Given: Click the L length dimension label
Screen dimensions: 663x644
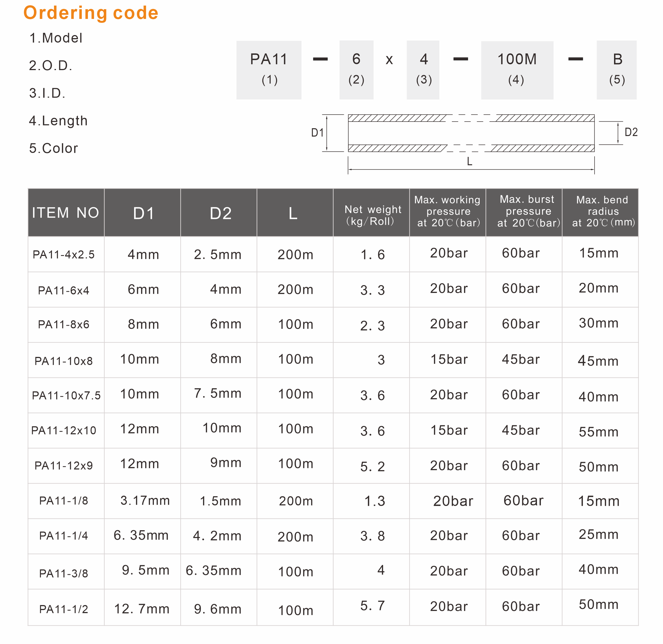Looking at the screenshot, I should pyautogui.click(x=470, y=161).
